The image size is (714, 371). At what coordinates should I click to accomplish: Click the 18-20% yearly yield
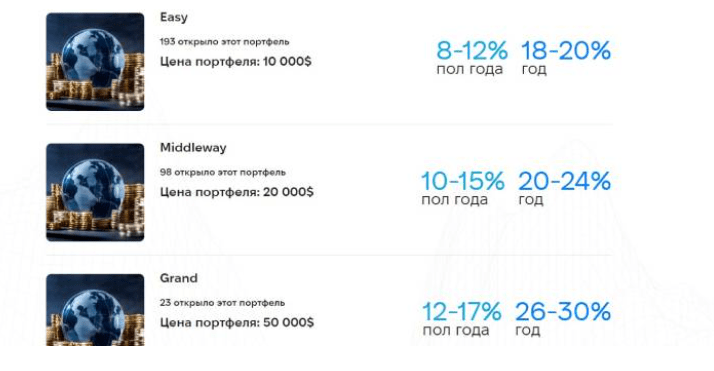click(566, 51)
